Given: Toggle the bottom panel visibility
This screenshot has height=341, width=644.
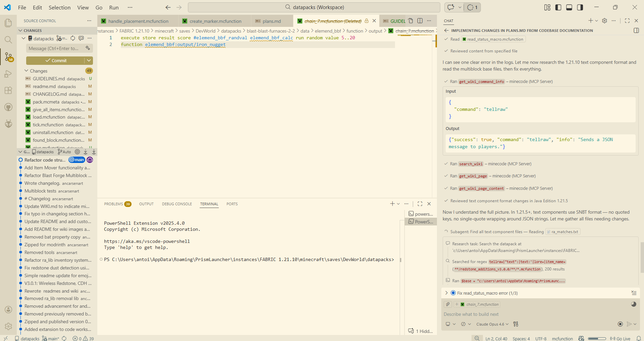Looking at the screenshot, I should 569,7.
